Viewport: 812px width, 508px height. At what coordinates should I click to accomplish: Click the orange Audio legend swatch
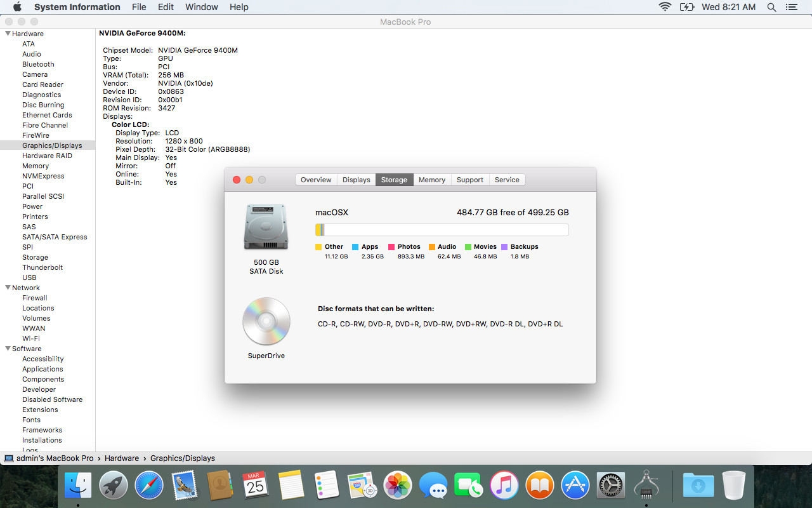[431, 247]
